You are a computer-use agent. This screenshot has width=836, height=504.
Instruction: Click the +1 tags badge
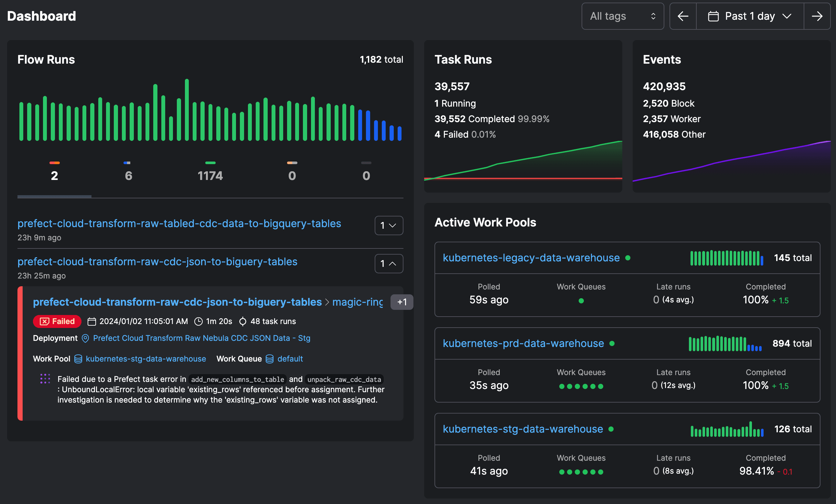pyautogui.click(x=402, y=302)
